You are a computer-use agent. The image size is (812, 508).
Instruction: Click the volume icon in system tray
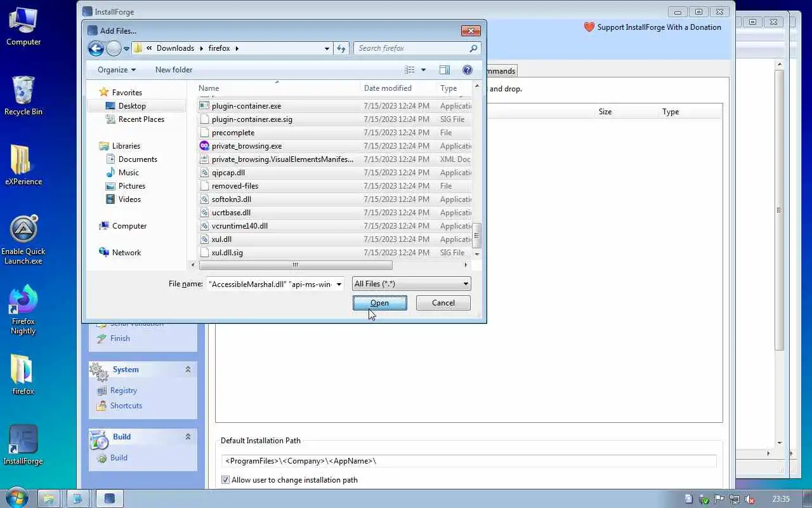[x=750, y=499]
